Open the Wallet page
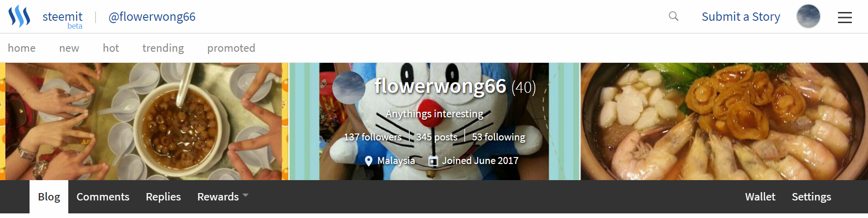Image resolution: width=868 pixels, height=218 pixels. coord(760,197)
